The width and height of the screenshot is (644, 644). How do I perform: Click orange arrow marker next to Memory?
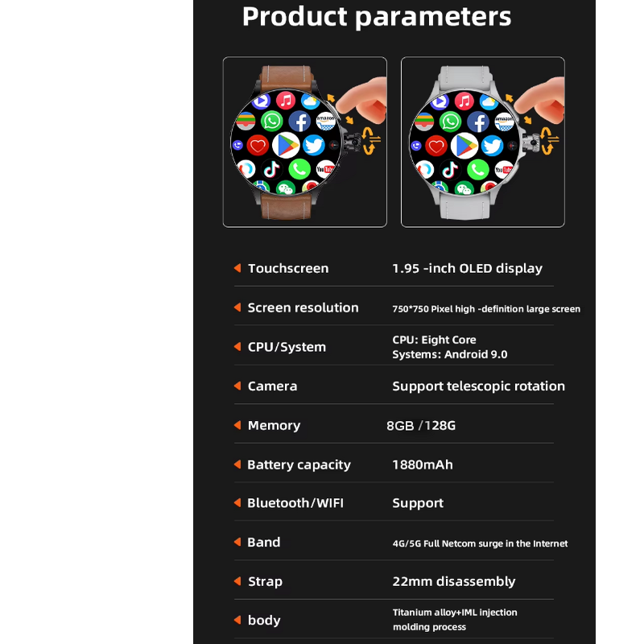[x=237, y=425]
